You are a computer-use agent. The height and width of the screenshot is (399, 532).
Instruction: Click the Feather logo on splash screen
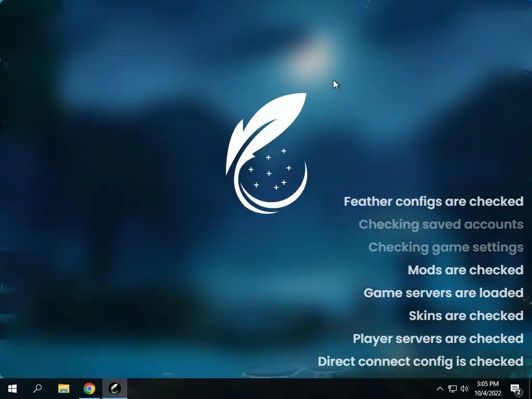tap(267, 153)
